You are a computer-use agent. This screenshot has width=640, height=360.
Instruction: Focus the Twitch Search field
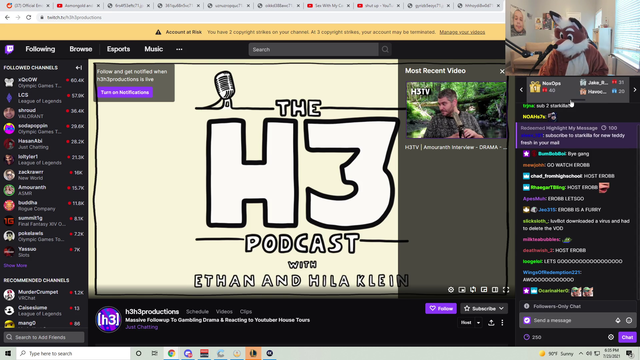point(313,49)
